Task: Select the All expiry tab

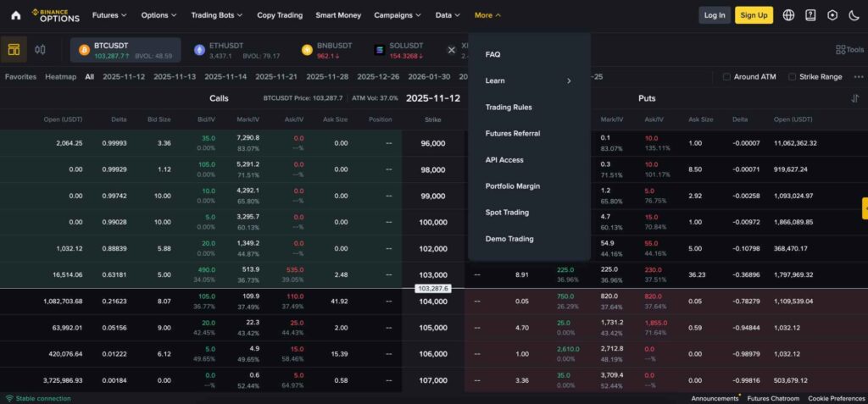Action: pyautogui.click(x=89, y=77)
